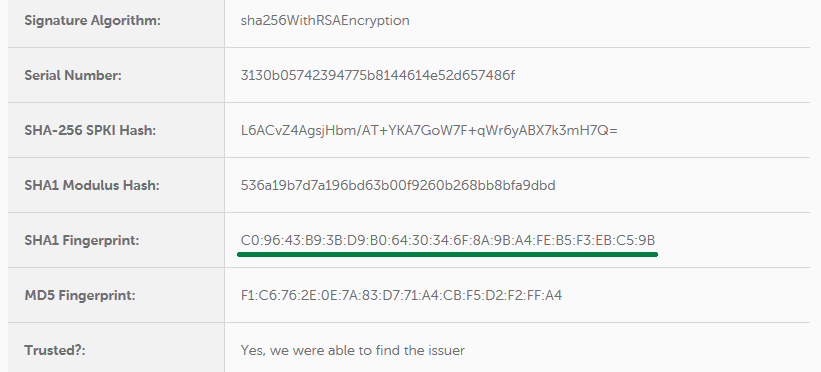Image resolution: width=821 pixels, height=372 pixels.
Task: Click the underlined SHA1 fingerprint value
Action: pos(448,240)
